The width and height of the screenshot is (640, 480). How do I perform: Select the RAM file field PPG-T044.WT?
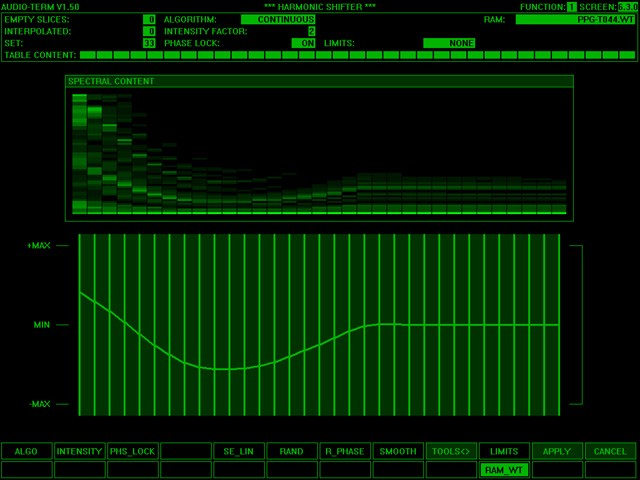576,19
